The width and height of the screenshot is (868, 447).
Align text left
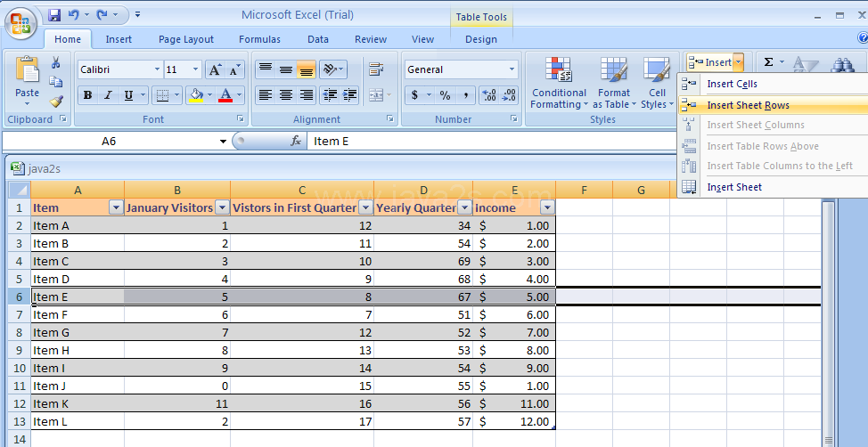click(266, 95)
